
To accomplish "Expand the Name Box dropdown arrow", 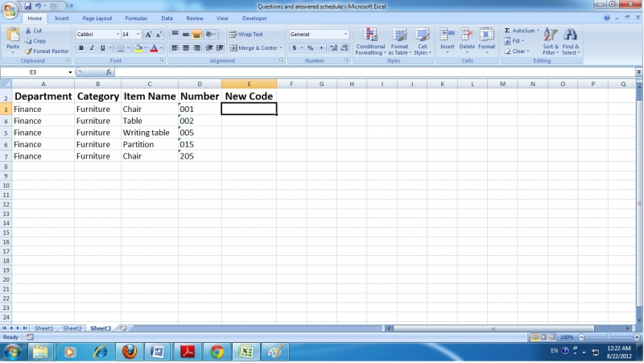I will click(x=71, y=72).
